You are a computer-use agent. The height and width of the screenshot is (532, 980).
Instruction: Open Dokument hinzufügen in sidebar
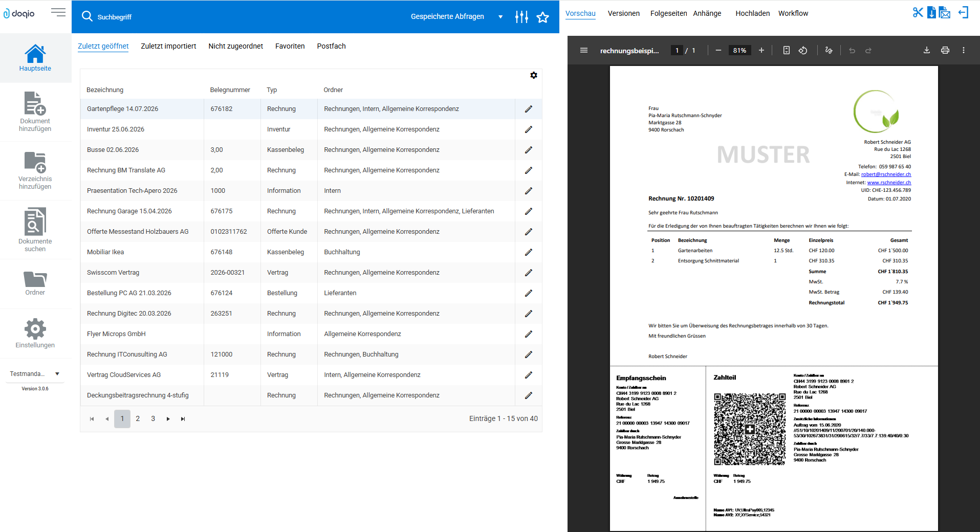click(35, 112)
